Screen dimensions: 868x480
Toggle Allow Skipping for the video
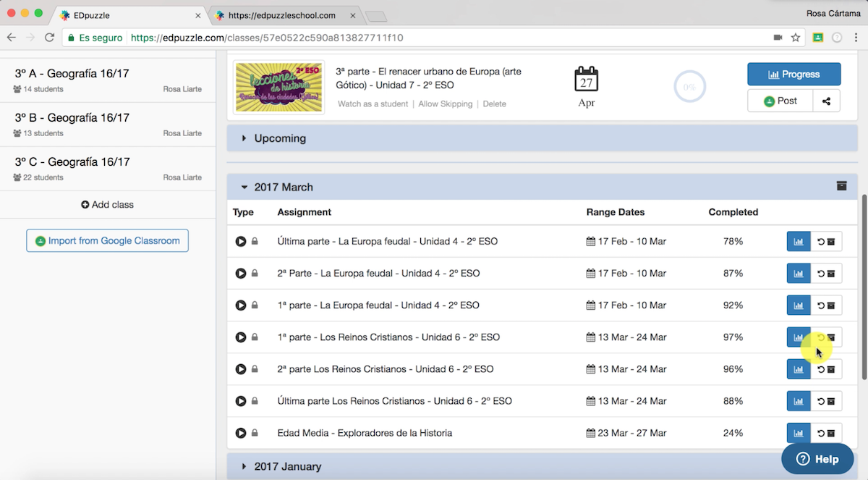tap(445, 104)
